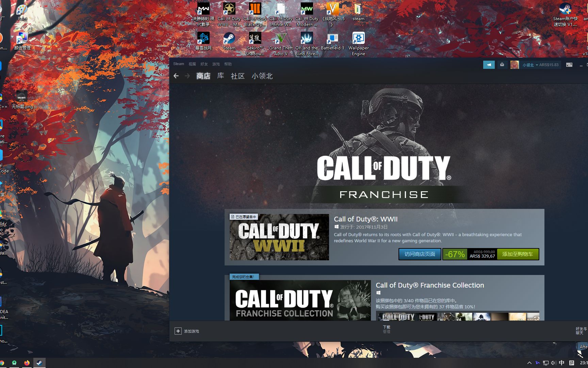Open 无标题.png file on desktop
Viewport: 588px width, 368px height.
tap(22, 99)
